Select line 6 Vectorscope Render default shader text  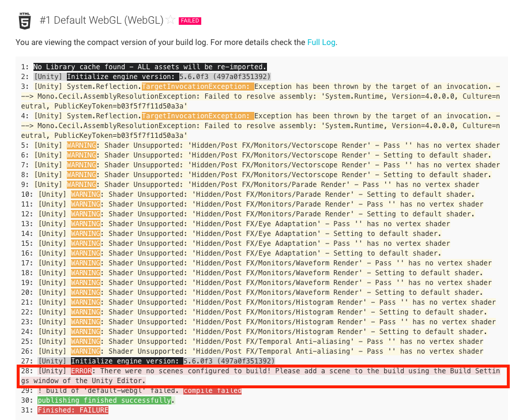pyautogui.click(x=262, y=155)
